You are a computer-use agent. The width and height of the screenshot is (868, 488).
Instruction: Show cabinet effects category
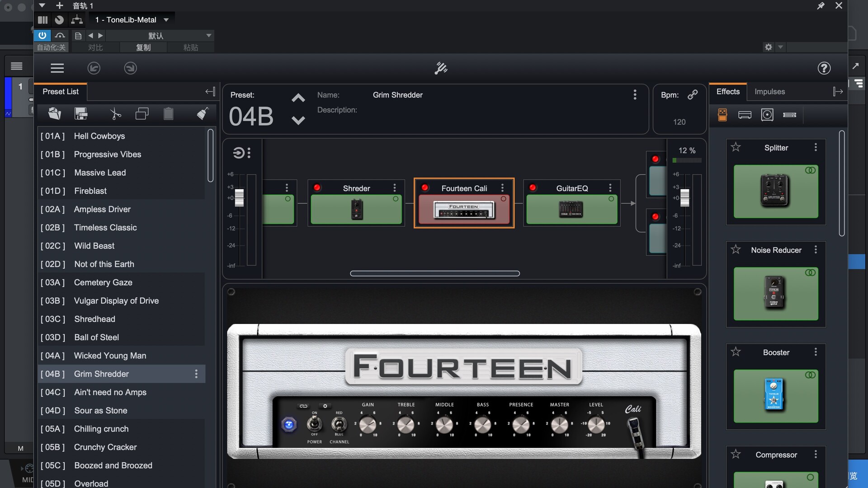click(x=767, y=115)
